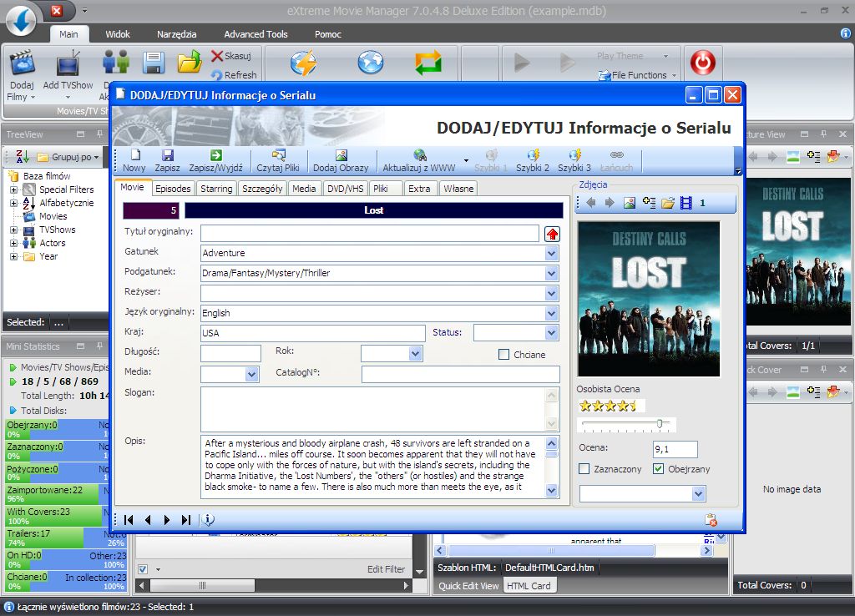Switch to HTML Card view tab
The width and height of the screenshot is (855, 616).
(x=529, y=586)
